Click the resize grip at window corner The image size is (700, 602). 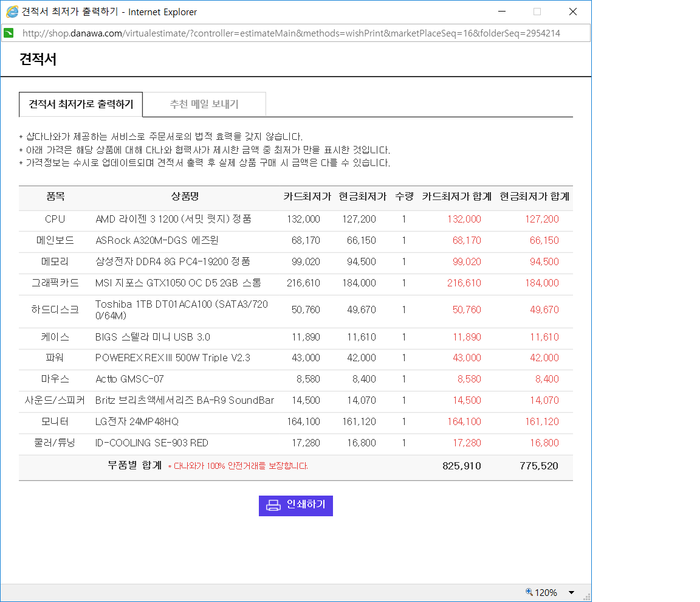coord(586,597)
